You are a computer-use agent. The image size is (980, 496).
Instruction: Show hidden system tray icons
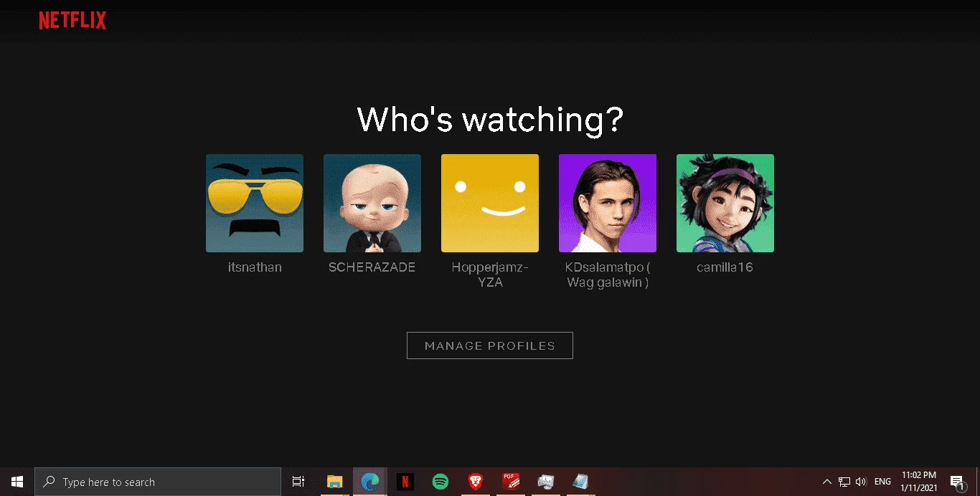(x=827, y=482)
